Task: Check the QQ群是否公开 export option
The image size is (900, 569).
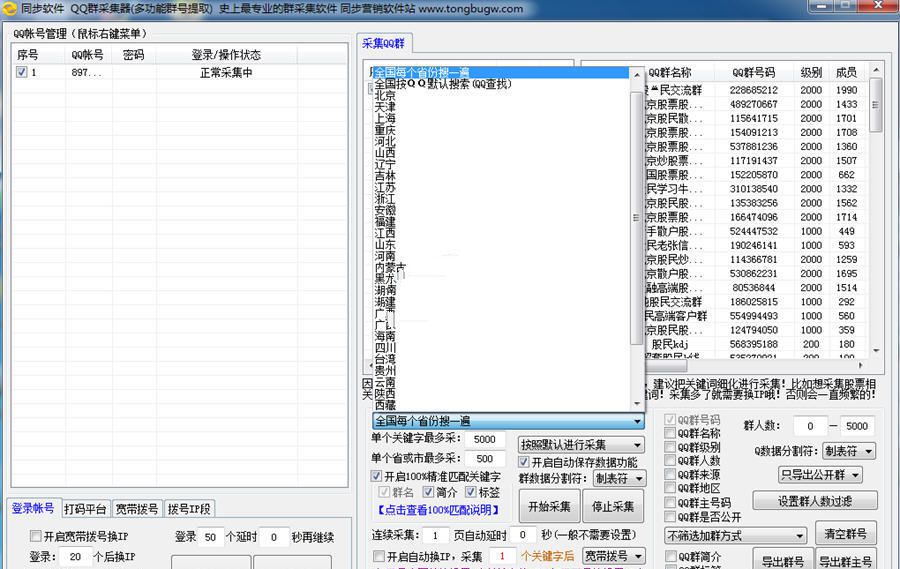Action: click(x=670, y=516)
